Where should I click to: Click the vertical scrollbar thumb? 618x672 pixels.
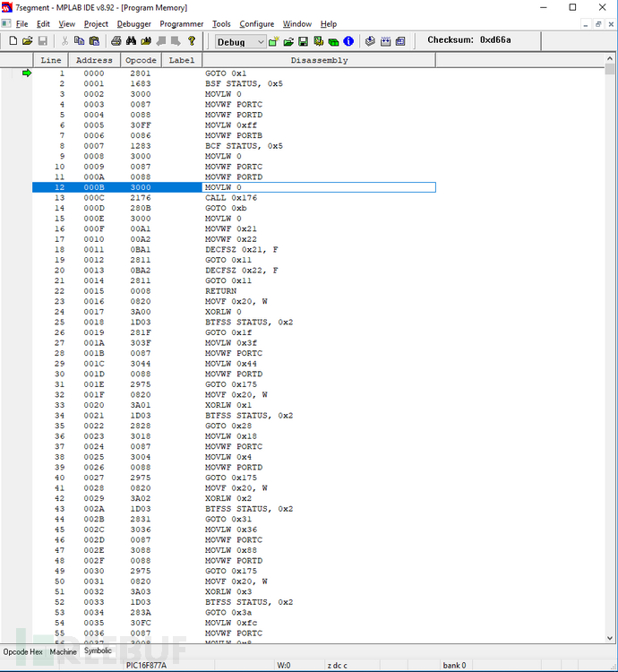click(610, 69)
